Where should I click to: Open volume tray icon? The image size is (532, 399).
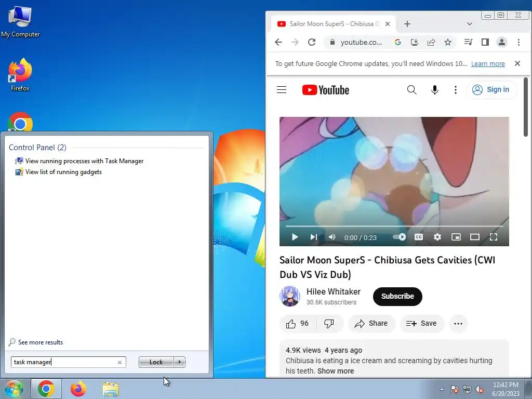[480, 389]
